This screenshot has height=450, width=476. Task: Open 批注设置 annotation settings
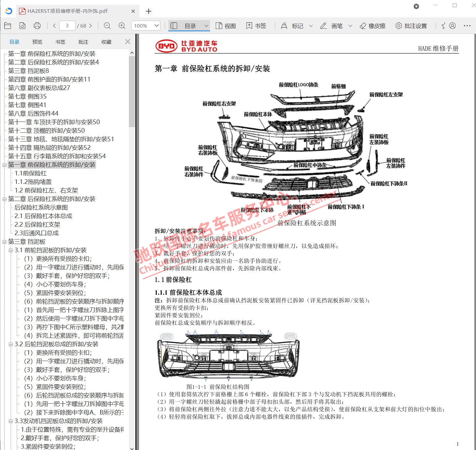pyautogui.click(x=411, y=25)
